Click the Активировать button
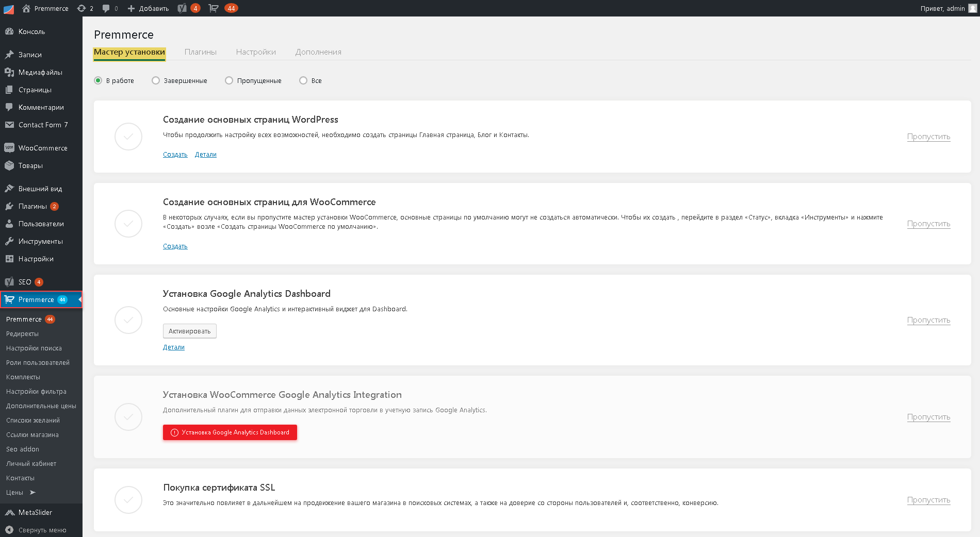This screenshot has width=980, height=537. click(x=190, y=331)
